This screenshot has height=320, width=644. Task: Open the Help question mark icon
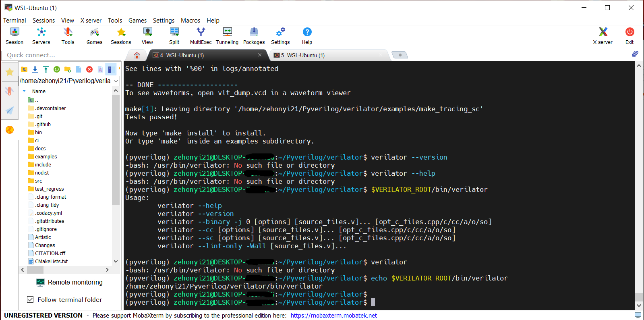pyautogui.click(x=307, y=35)
